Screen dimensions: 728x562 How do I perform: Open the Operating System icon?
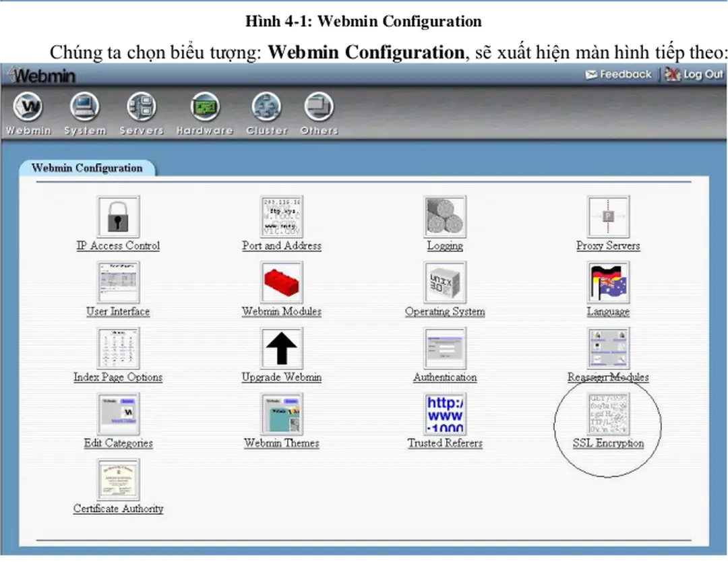click(x=445, y=282)
